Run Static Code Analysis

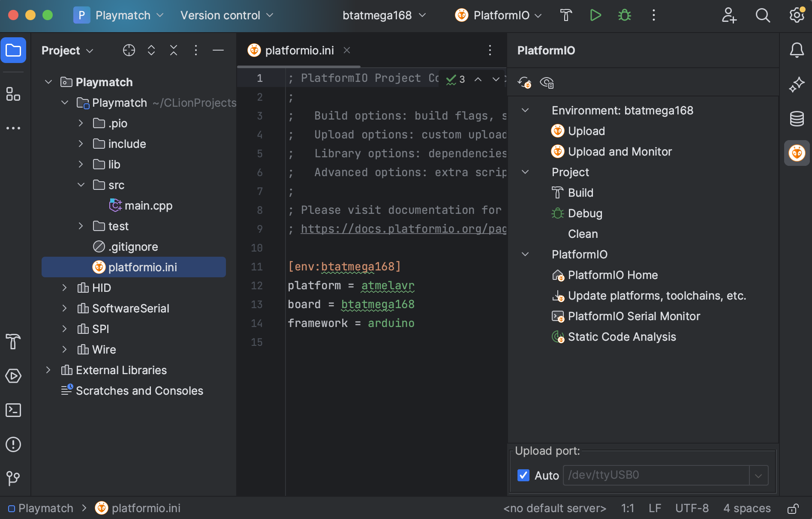pos(614,337)
